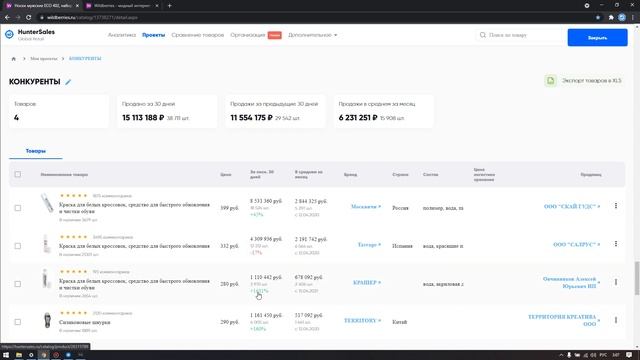The image size is (640, 360).
Task: Click the Силиконовые шнурки product thumbnail
Action: [47, 320]
